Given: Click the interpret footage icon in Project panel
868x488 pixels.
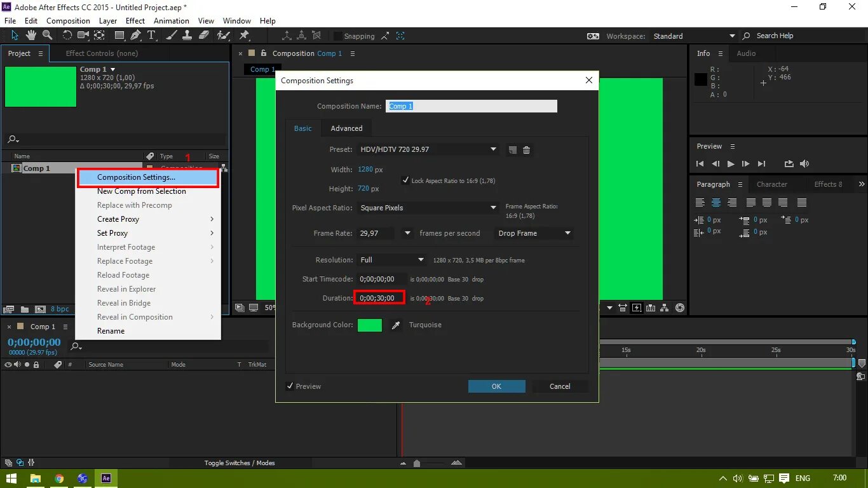Looking at the screenshot, I should (8, 309).
